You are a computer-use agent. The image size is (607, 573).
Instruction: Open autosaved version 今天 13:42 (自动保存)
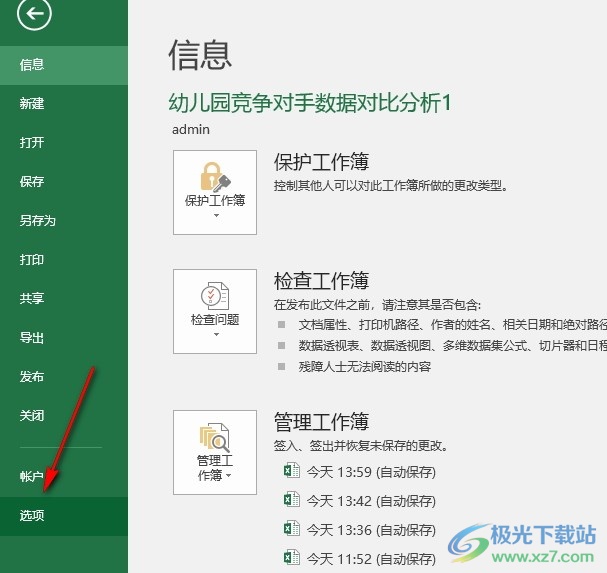click(371, 501)
